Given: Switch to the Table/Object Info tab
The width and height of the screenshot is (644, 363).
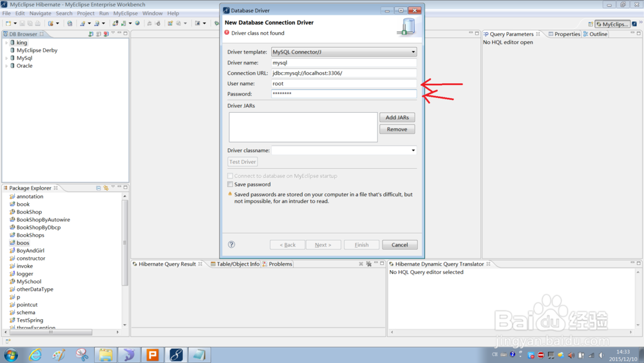Looking at the screenshot, I should click(x=235, y=264).
